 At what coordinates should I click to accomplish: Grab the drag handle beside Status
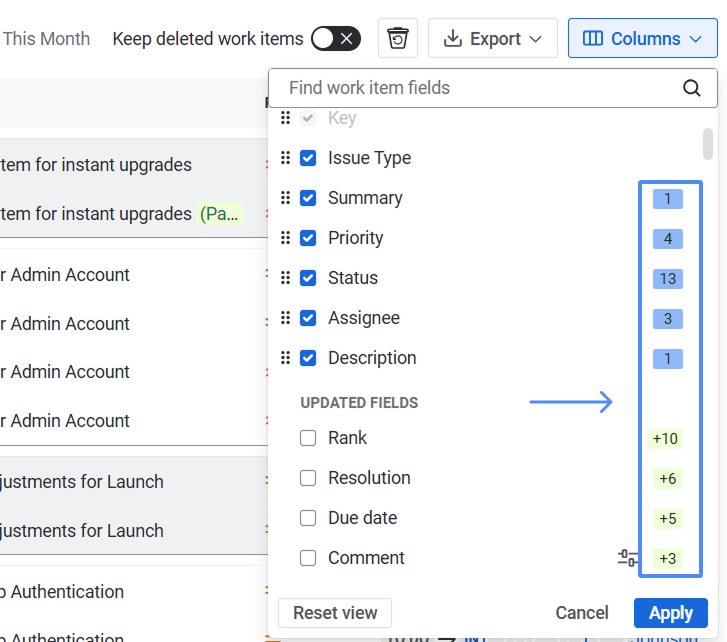tap(285, 278)
